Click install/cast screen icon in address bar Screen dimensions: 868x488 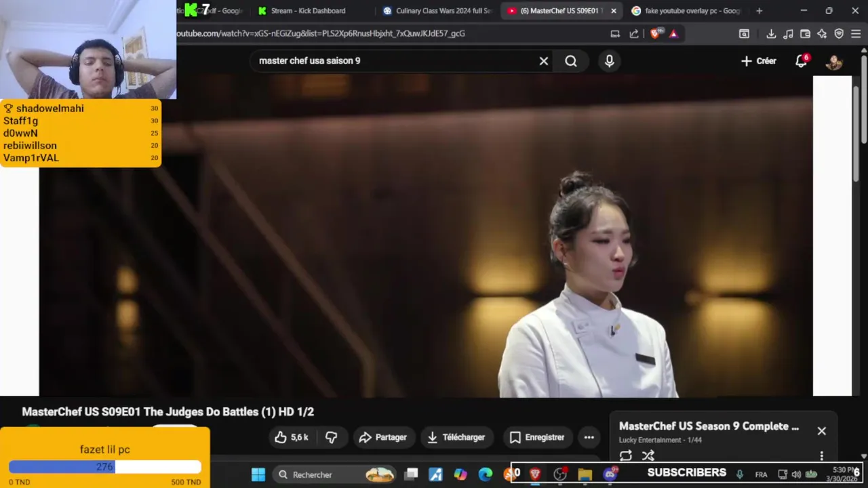click(x=615, y=33)
